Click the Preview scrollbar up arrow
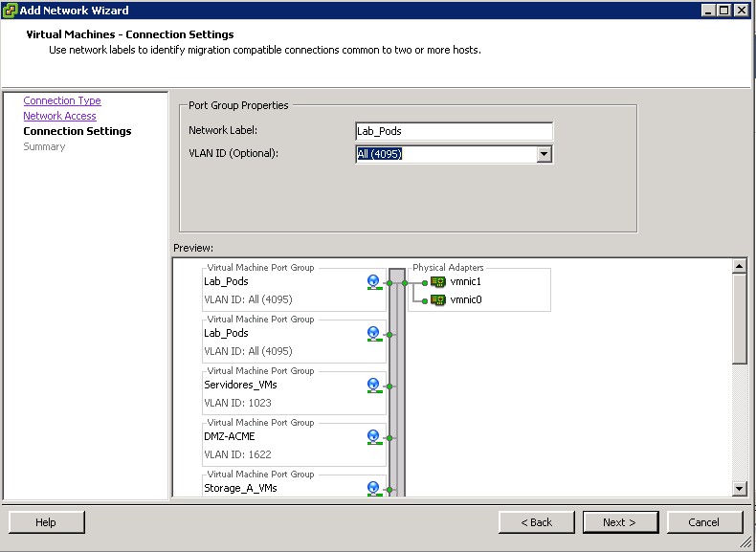 (739, 266)
